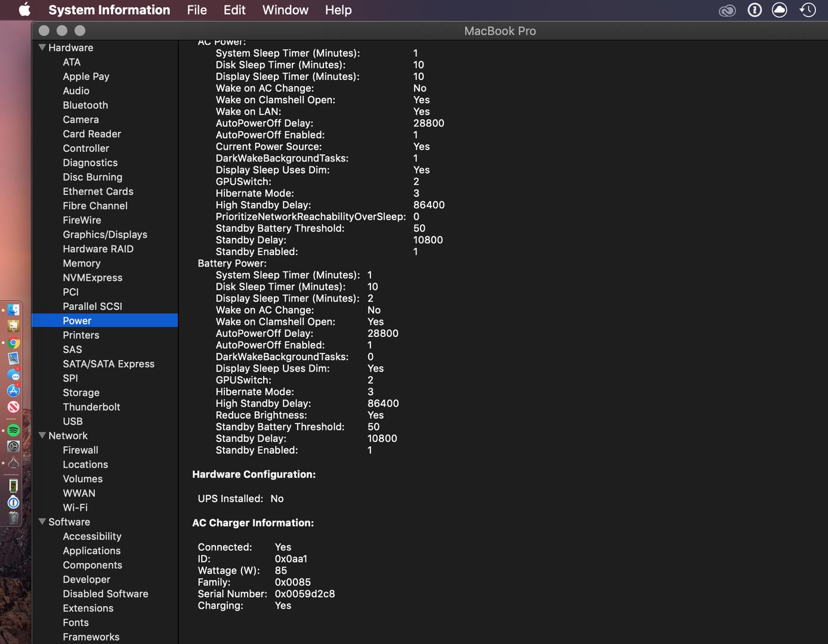This screenshot has width=828, height=644.
Task: Collapse the Network section triangle
Action: click(42, 435)
